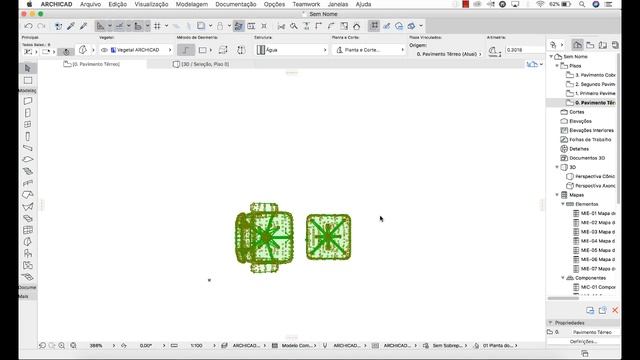Select the Window tool in toolbox
The height and width of the screenshot is (360, 640).
point(28,124)
